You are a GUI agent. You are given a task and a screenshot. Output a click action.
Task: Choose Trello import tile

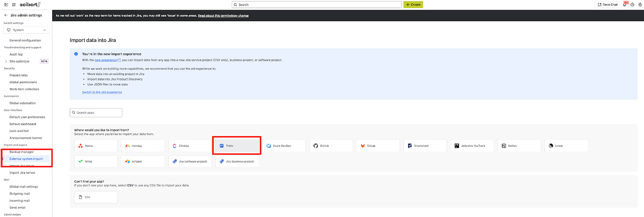click(x=237, y=145)
